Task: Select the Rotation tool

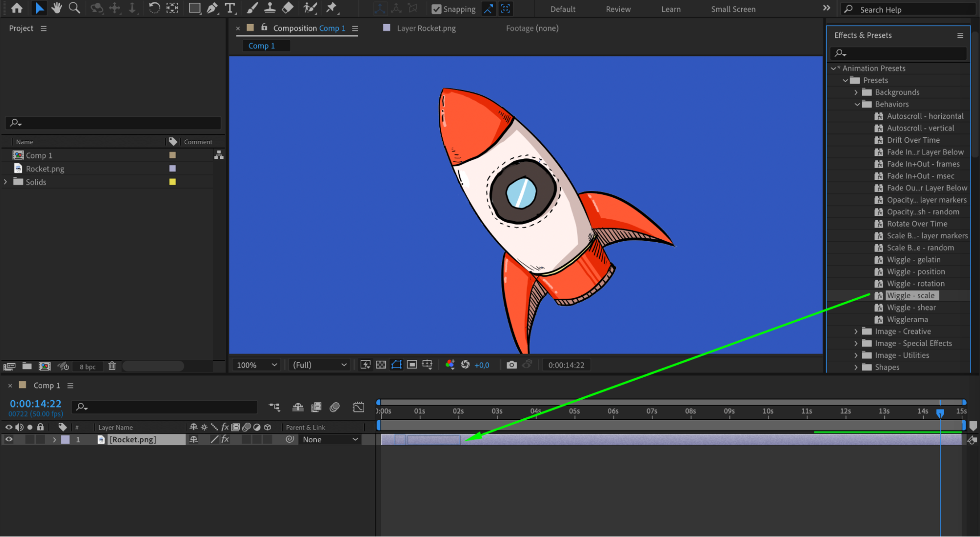Action: point(154,8)
